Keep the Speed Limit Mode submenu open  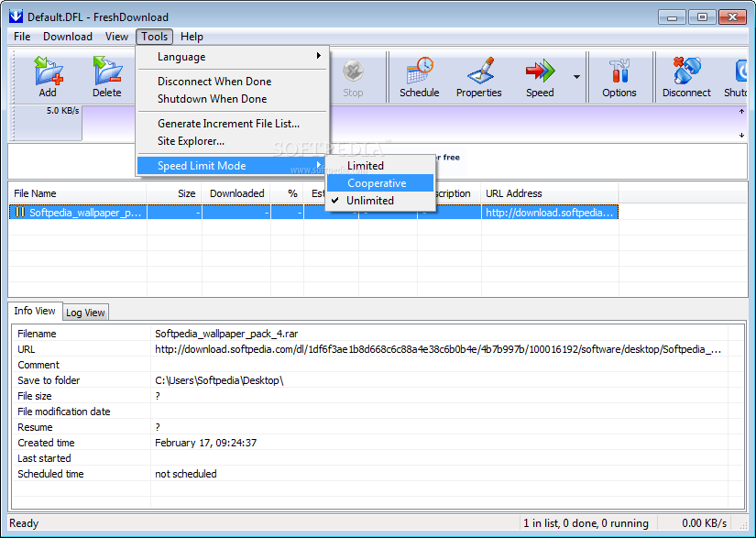(x=233, y=165)
